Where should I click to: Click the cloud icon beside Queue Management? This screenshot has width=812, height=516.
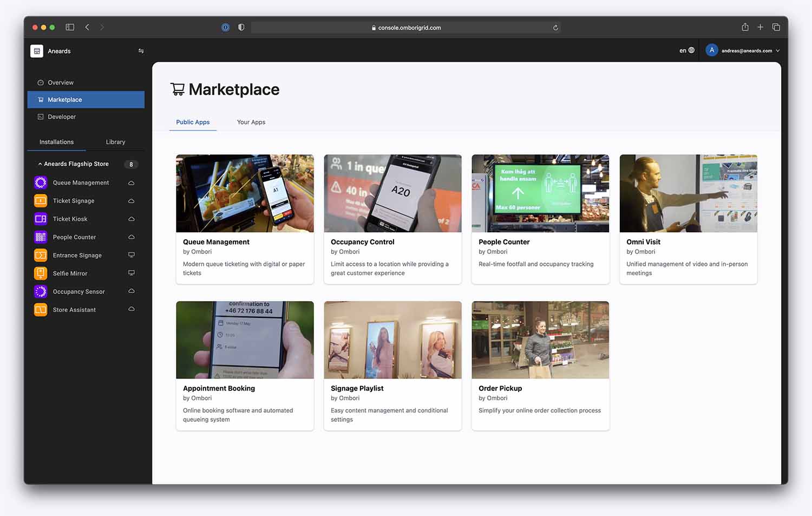pos(131,182)
